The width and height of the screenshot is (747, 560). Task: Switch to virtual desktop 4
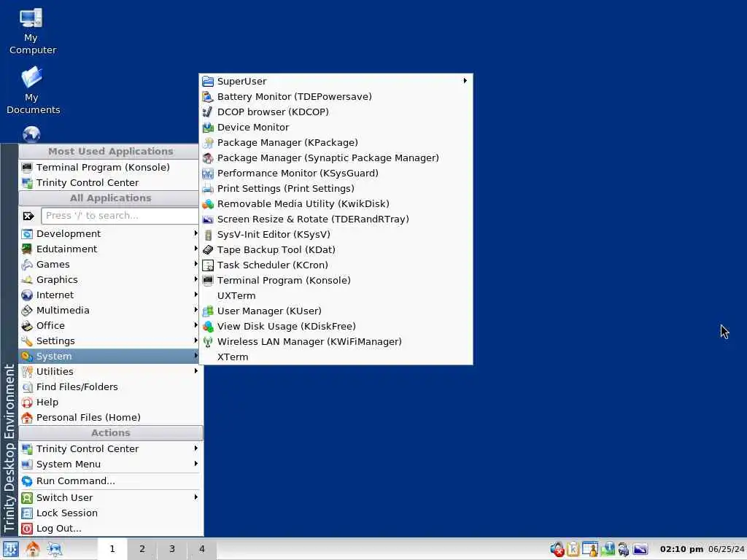point(201,549)
